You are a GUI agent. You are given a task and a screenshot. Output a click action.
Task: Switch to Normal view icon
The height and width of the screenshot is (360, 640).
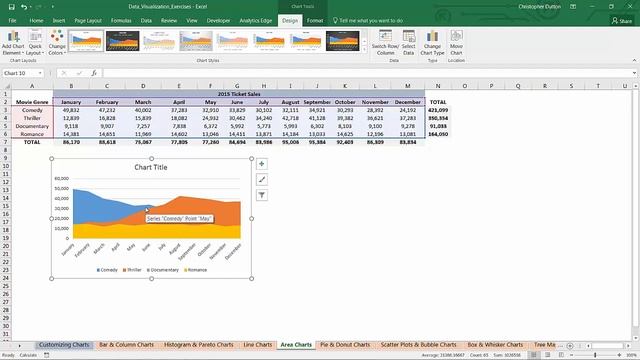(533, 355)
